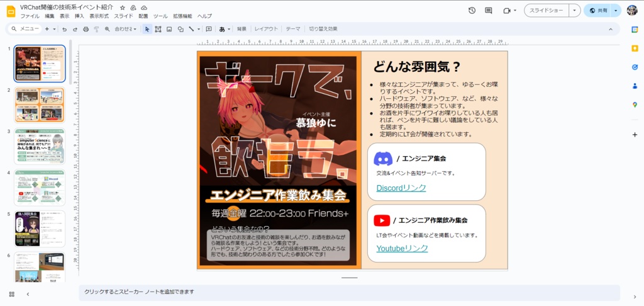Expand the new slide layout dropdown
Viewport: 644px width, 306px height.
54,29
